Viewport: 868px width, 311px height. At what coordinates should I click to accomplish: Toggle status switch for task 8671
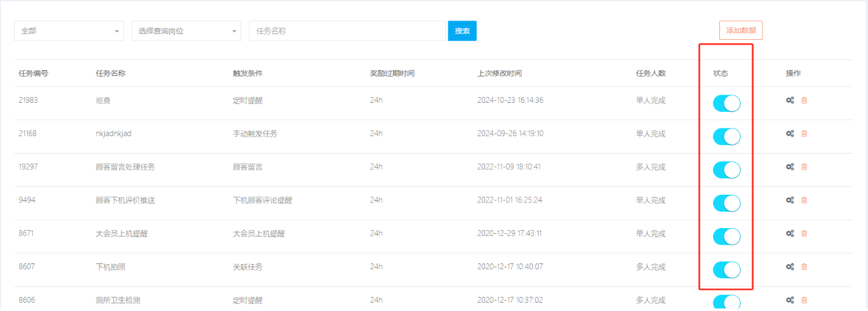[726, 236]
